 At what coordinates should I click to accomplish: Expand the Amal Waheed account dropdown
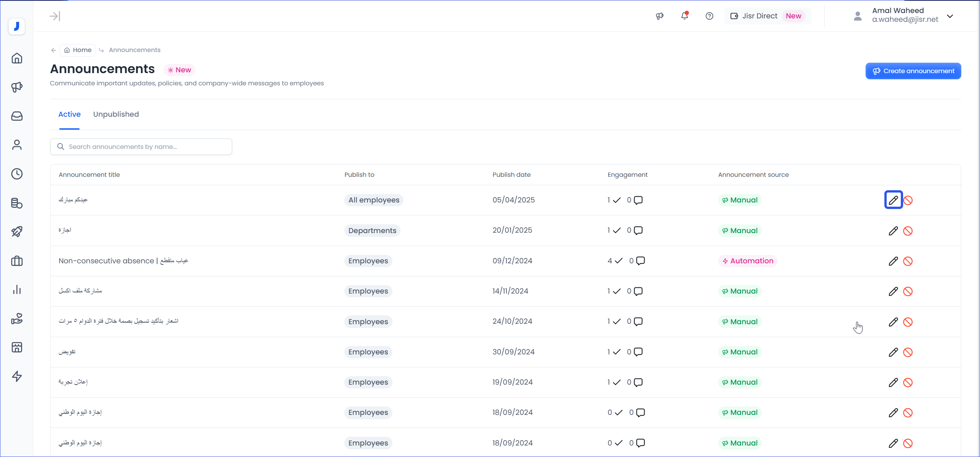pyautogui.click(x=950, y=16)
